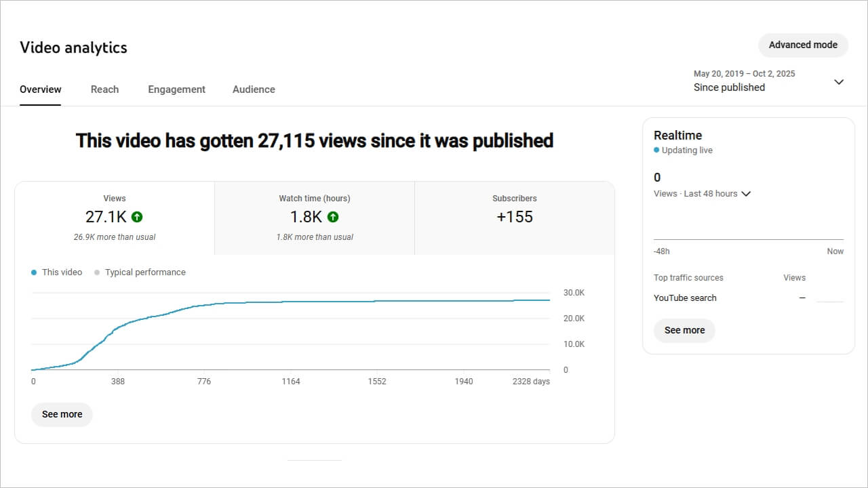Select the Subscribers +155 metric card
The height and width of the screenshot is (488, 868).
(x=514, y=218)
